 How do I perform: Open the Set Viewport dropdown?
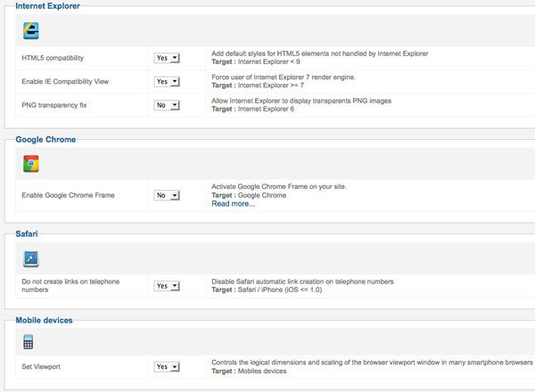coord(167,366)
